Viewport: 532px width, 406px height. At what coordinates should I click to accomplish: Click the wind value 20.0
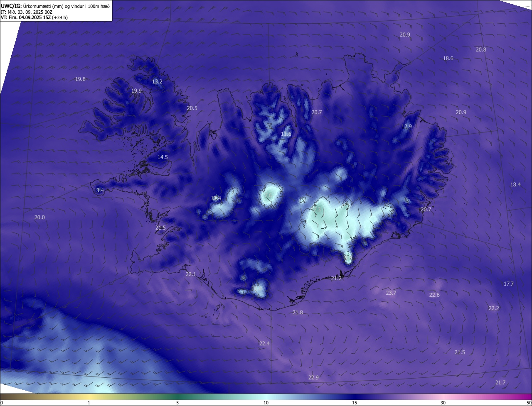point(39,218)
